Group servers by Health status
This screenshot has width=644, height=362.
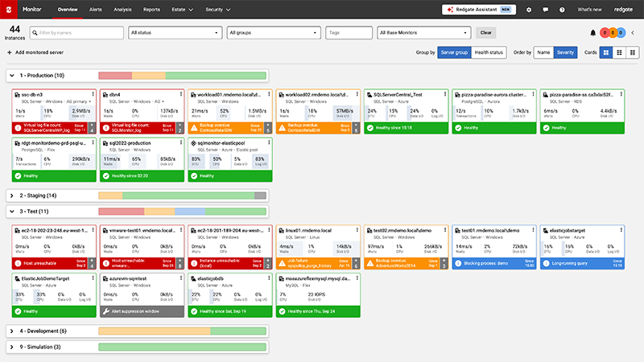[x=489, y=52]
